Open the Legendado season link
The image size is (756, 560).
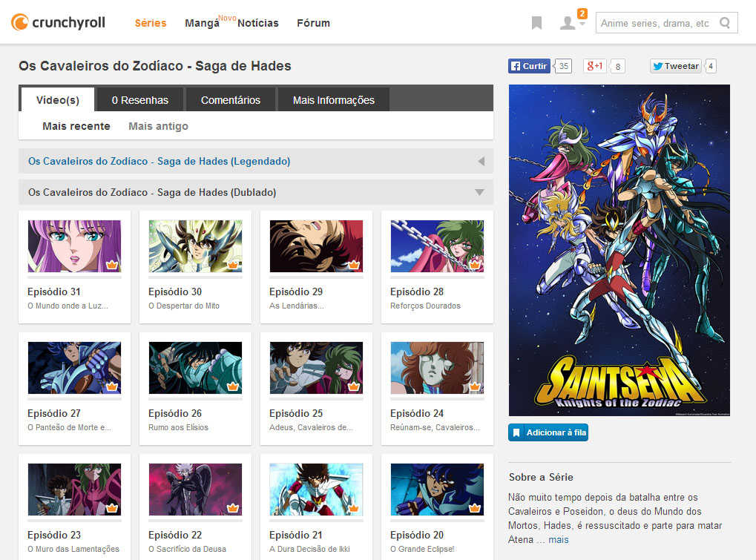(x=159, y=162)
